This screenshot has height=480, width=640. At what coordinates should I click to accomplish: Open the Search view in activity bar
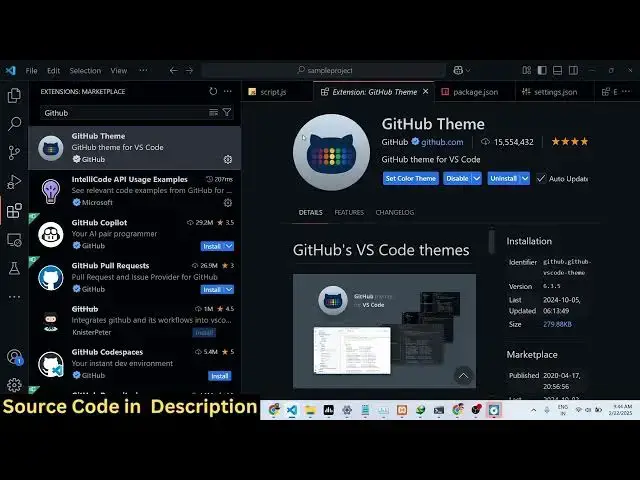[14, 124]
